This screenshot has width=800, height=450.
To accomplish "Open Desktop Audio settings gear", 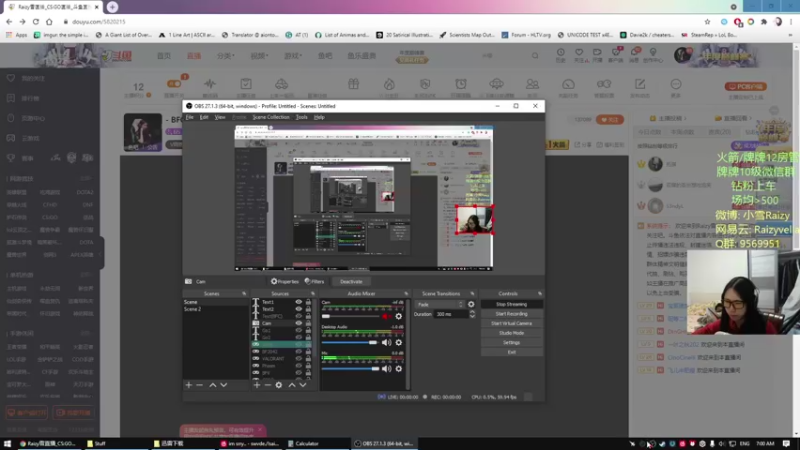I will coord(398,342).
